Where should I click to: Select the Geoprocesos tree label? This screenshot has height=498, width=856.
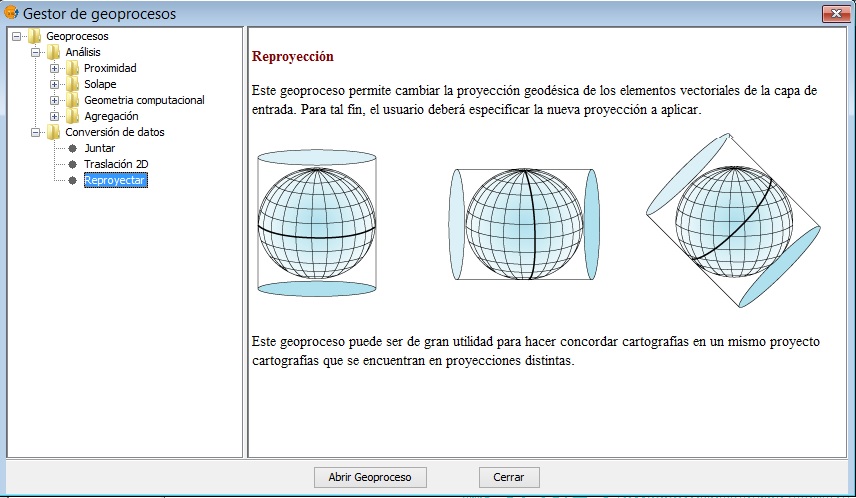tap(77, 36)
